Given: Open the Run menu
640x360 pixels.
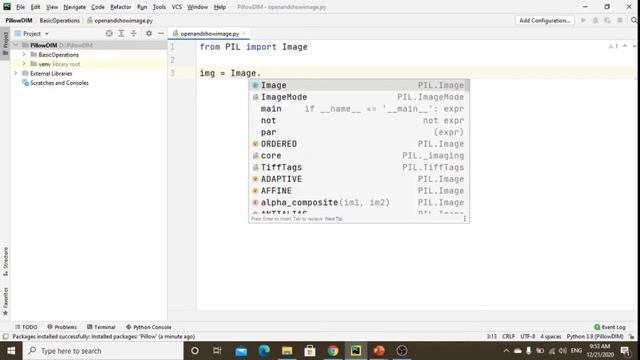Looking at the screenshot, I should (142, 7).
